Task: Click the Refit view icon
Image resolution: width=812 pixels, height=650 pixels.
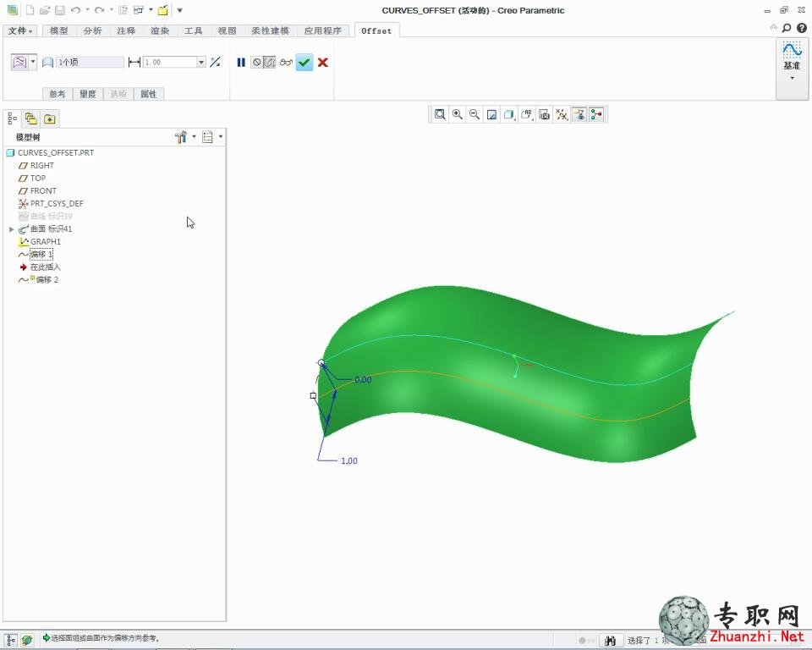Action: (440, 114)
